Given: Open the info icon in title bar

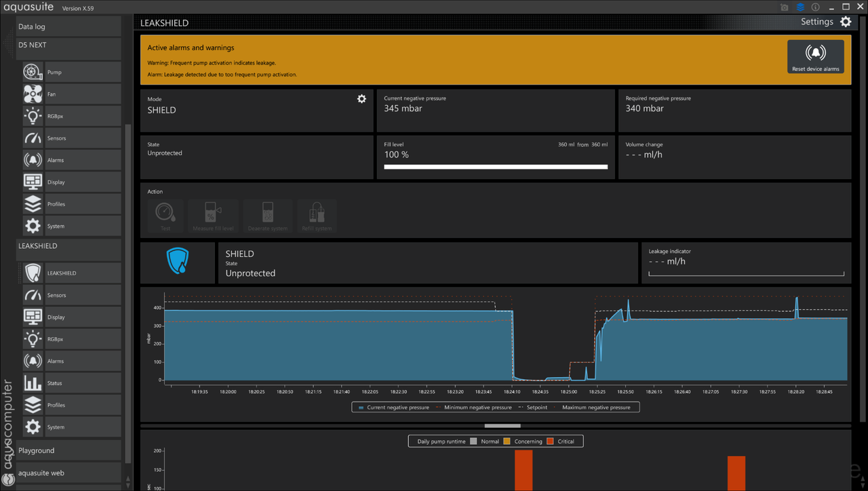Looking at the screenshot, I should pos(816,7).
